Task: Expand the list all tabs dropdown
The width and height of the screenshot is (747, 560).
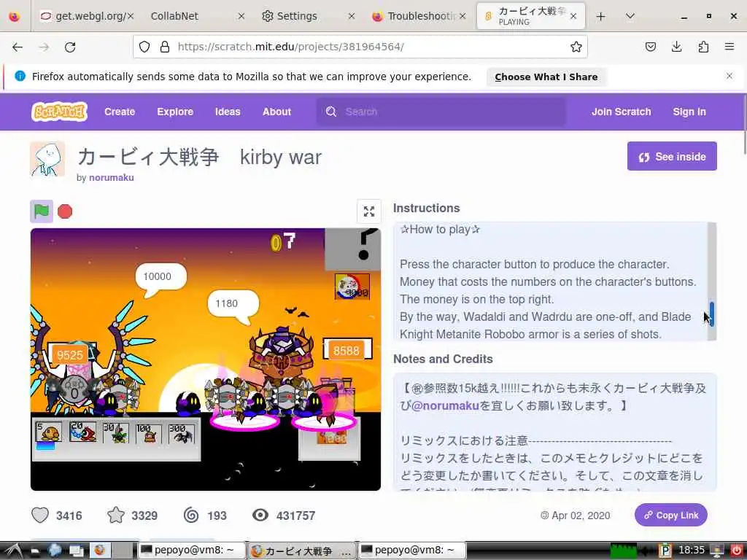Action: pos(630,16)
